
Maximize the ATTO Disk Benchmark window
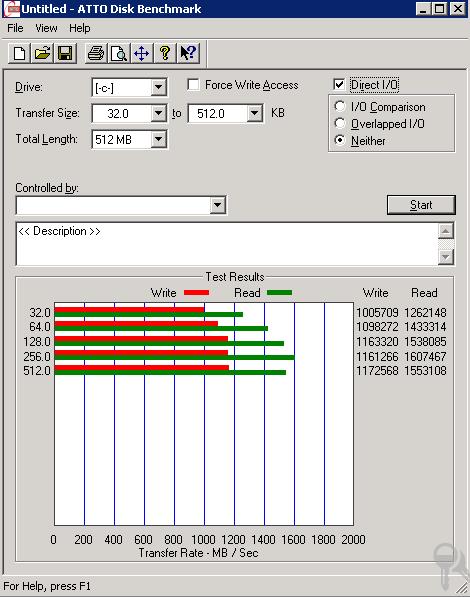440,9
